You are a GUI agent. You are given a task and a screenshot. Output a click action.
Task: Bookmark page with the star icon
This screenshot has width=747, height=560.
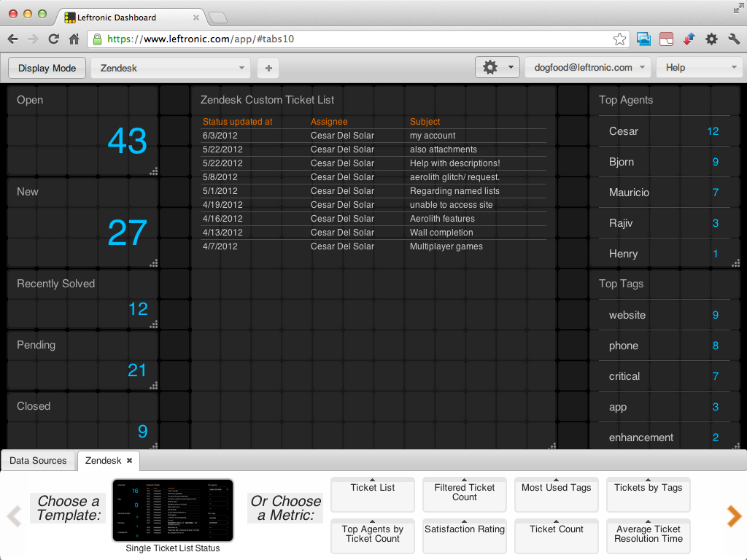619,39
